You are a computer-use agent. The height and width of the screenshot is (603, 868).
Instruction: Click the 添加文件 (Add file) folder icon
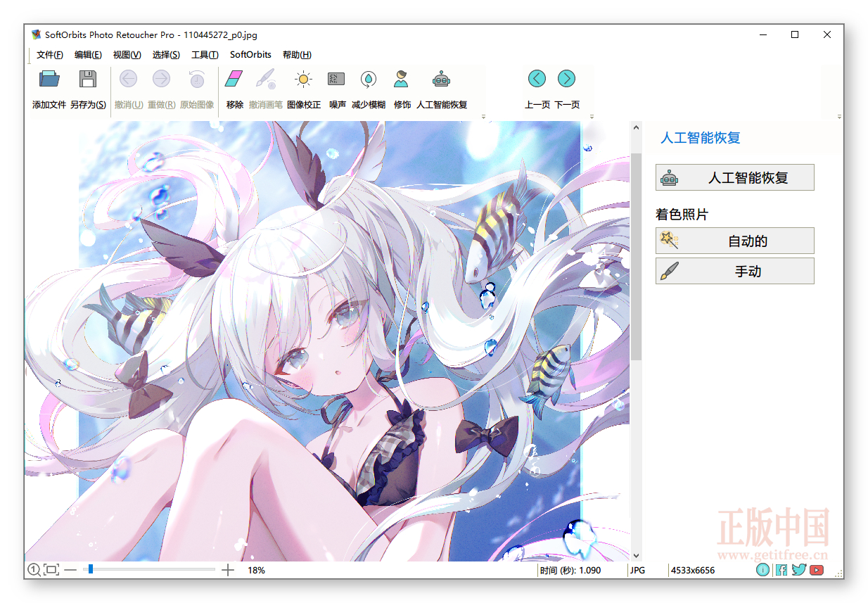(49, 79)
